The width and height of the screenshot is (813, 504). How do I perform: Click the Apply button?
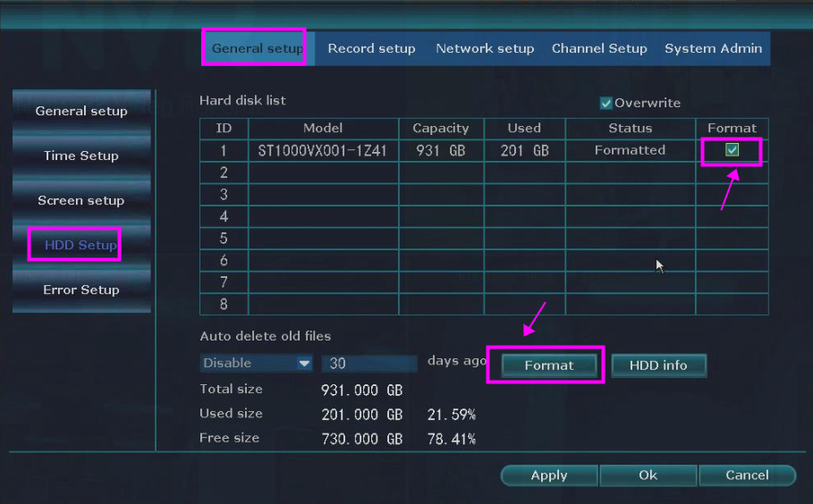[x=548, y=475]
